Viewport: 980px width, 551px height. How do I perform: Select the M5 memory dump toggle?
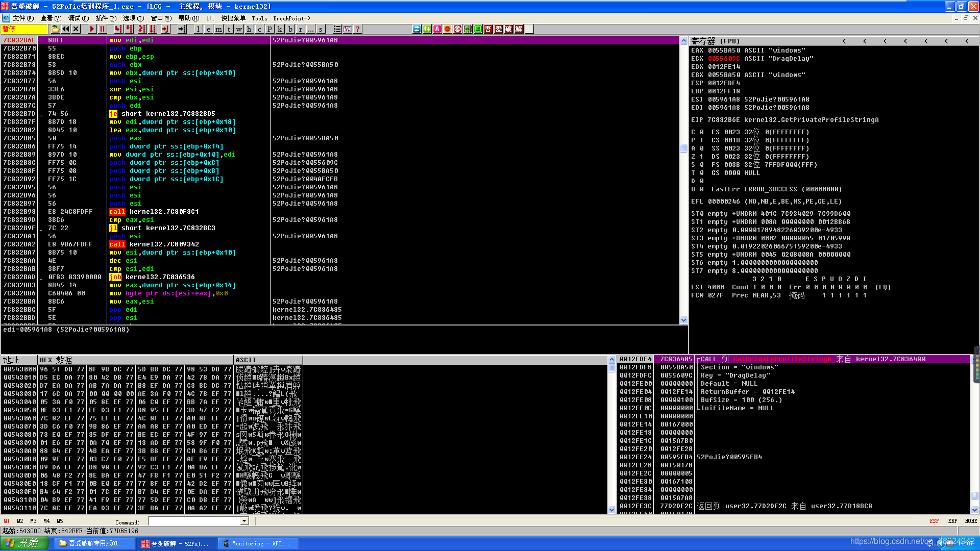pos(60,521)
